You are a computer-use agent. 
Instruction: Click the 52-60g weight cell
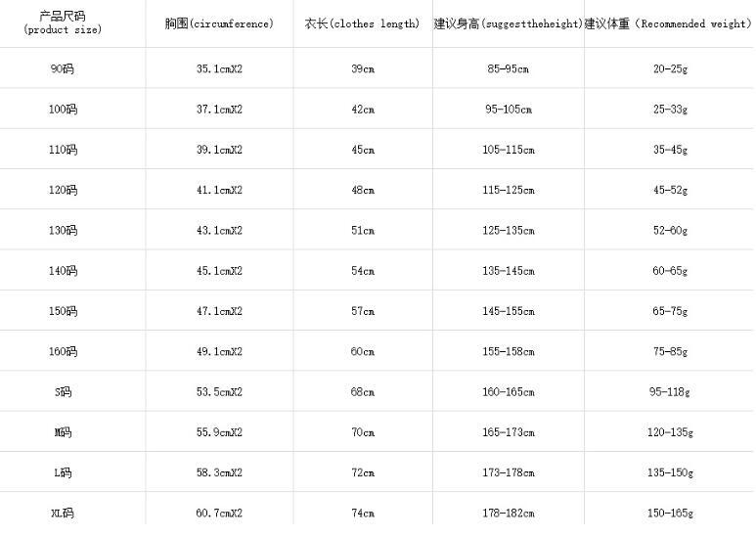tap(670, 231)
